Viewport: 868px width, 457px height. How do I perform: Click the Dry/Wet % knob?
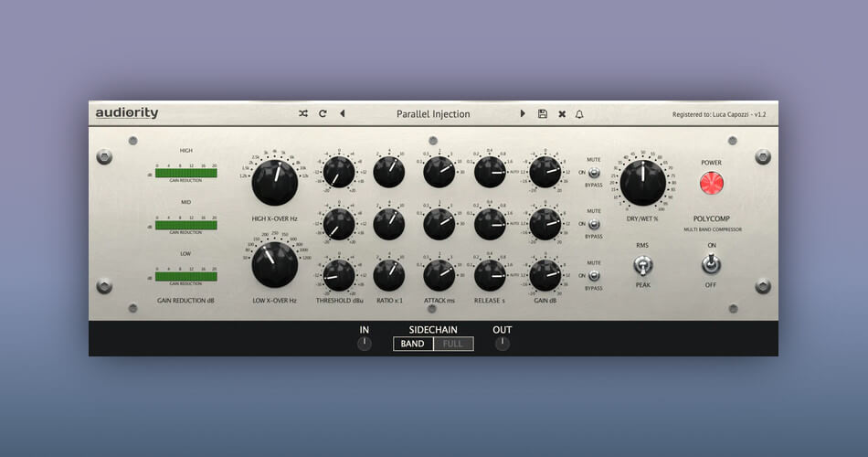642,181
